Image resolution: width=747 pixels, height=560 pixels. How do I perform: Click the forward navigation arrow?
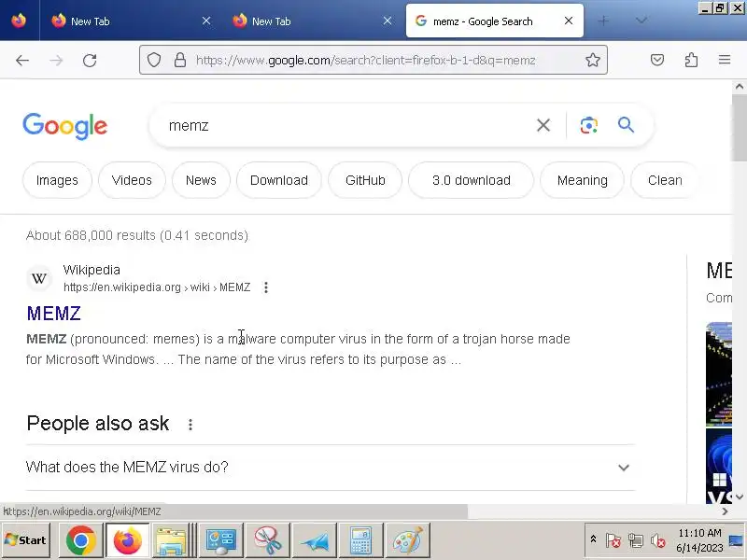56,60
